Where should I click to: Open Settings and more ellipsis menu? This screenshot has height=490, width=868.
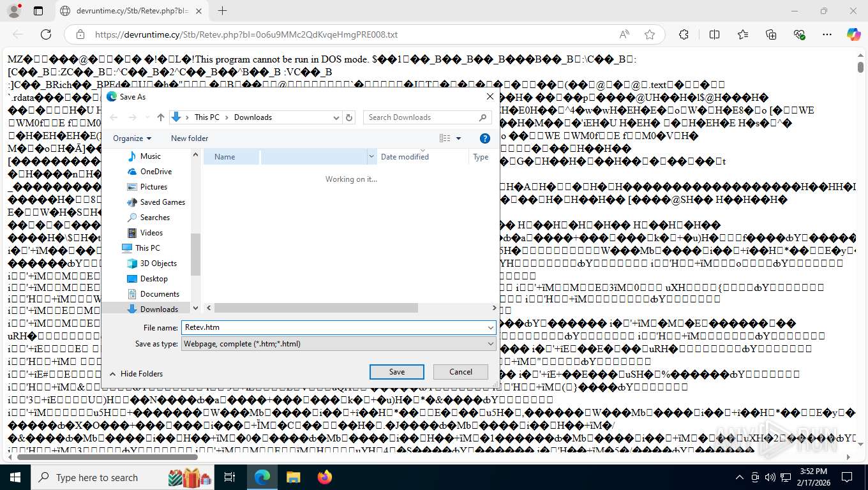(x=827, y=34)
